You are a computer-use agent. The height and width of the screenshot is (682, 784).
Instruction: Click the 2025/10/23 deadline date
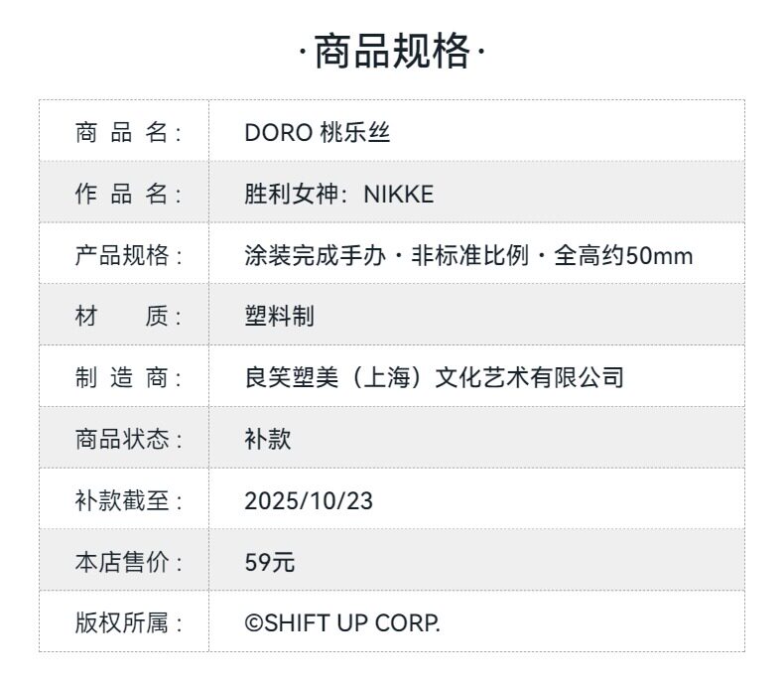(x=309, y=500)
